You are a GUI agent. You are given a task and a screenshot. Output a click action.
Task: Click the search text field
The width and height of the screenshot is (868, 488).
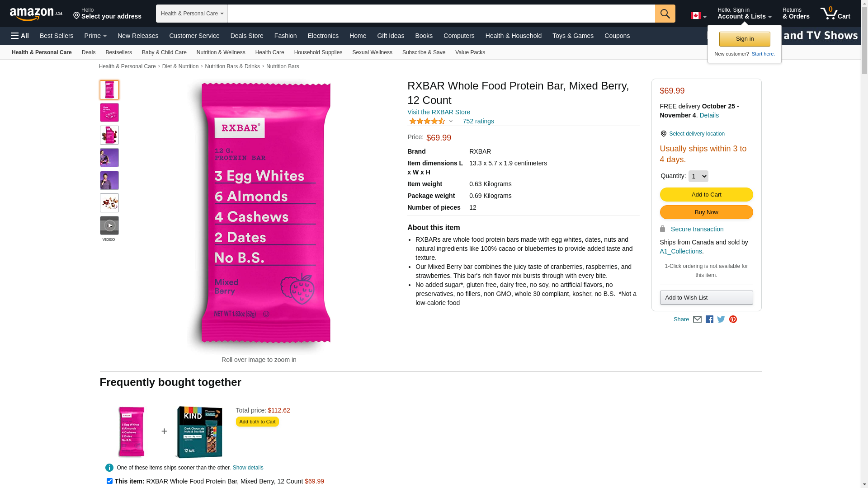click(441, 14)
